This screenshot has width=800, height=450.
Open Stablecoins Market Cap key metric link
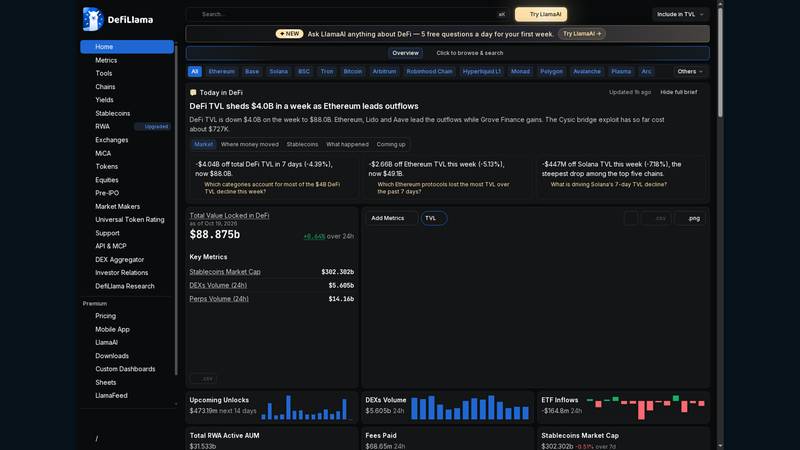(x=225, y=272)
